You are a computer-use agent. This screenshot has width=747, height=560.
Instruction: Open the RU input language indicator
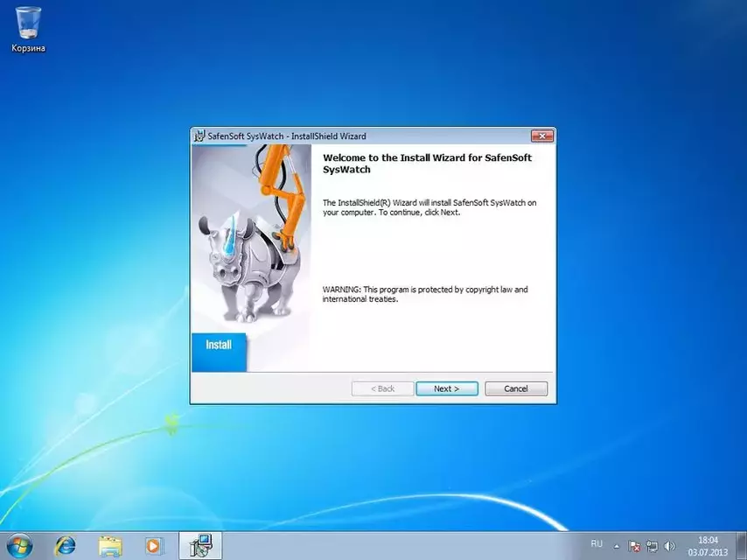pyautogui.click(x=597, y=543)
